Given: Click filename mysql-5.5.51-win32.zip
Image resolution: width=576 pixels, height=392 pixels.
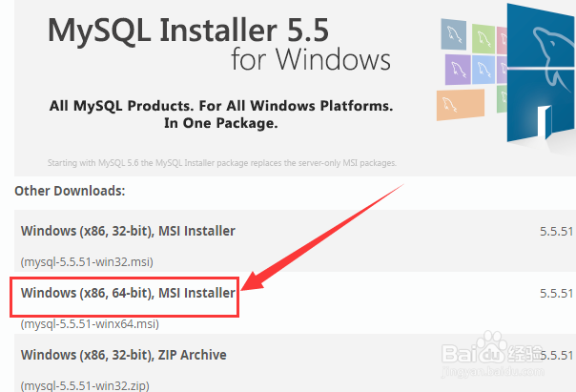Looking at the screenshot, I should (x=85, y=385).
